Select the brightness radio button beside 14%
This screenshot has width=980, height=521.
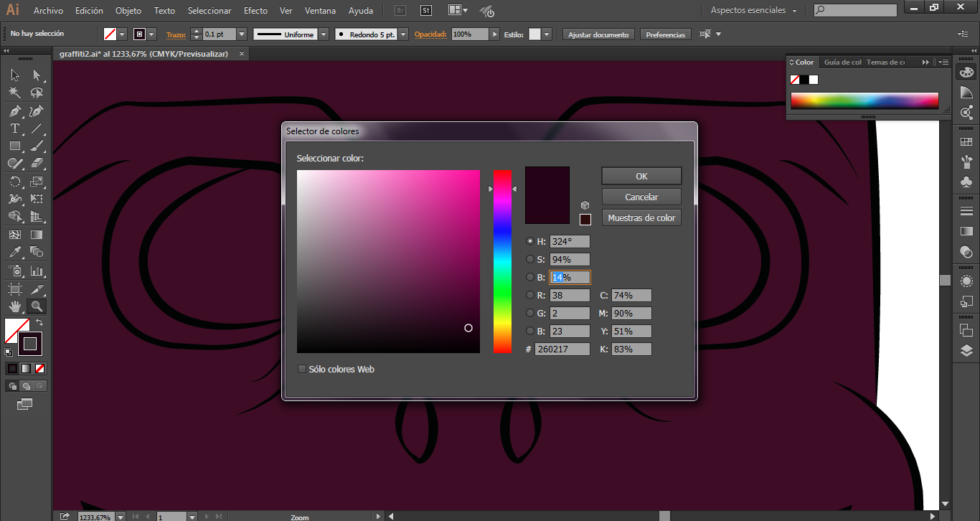pyautogui.click(x=530, y=278)
